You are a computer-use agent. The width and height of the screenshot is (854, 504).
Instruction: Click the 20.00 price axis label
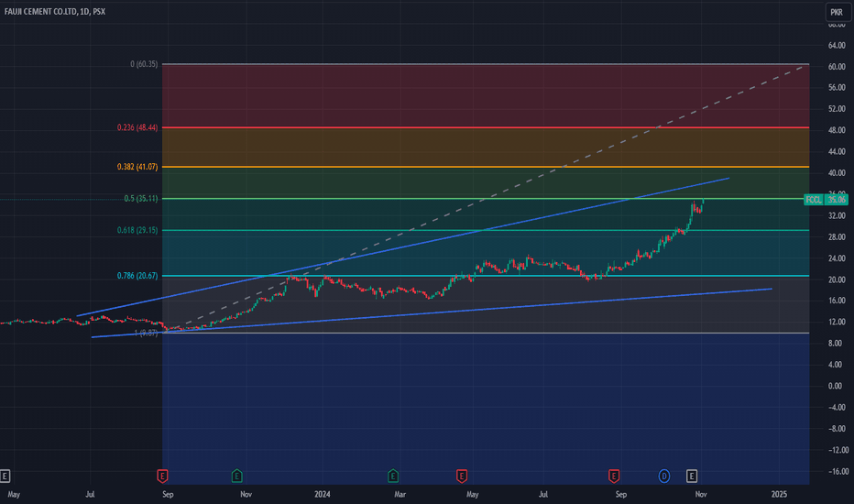837,279
